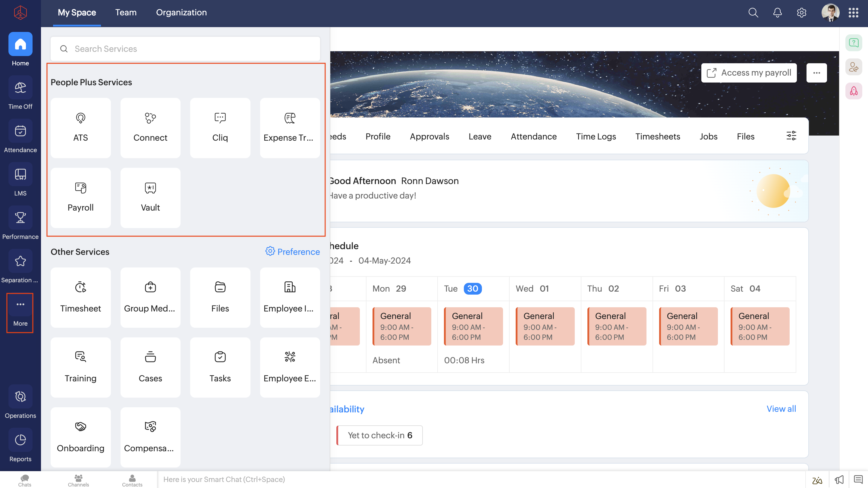The height and width of the screenshot is (488, 868).
Task: Launch the Cliq service tile
Action: point(220,128)
